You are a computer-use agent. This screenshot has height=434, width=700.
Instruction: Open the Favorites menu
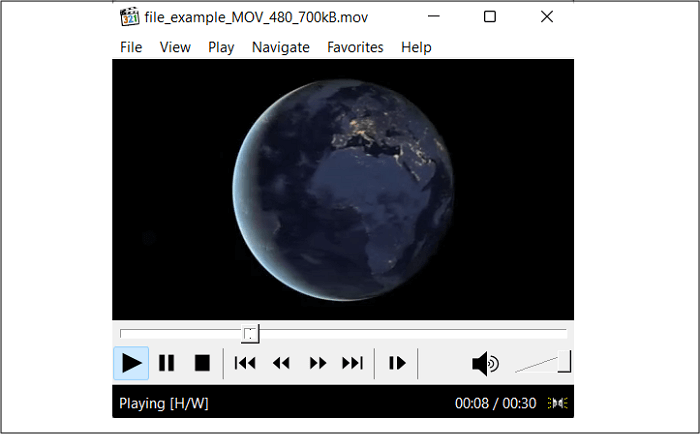point(355,47)
